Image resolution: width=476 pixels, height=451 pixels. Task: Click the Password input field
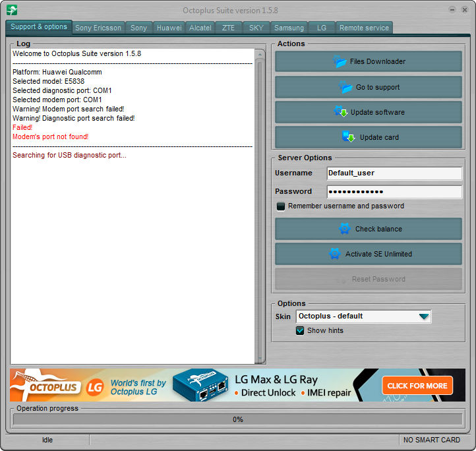click(x=394, y=192)
